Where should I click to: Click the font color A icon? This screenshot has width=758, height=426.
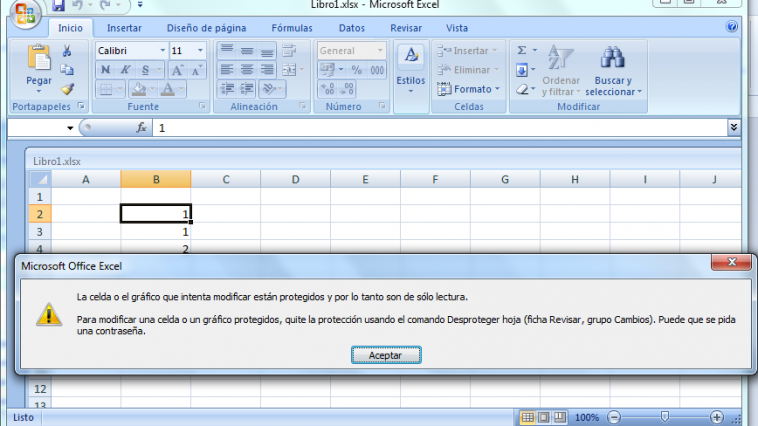click(x=168, y=89)
